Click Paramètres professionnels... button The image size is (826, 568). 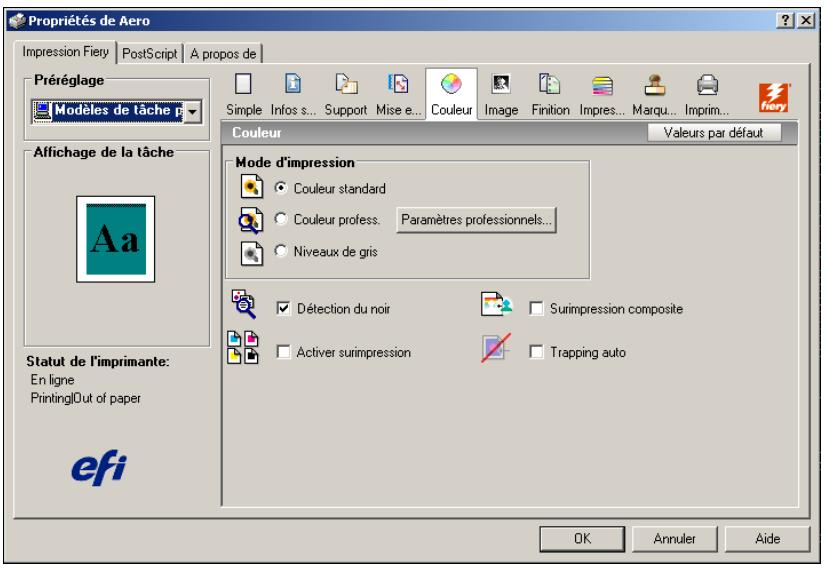pos(476,220)
